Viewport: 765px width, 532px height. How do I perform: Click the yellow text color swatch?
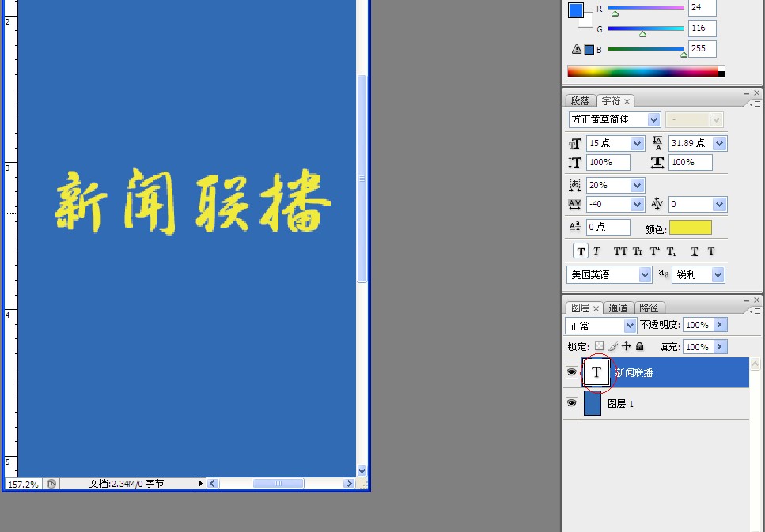[691, 227]
